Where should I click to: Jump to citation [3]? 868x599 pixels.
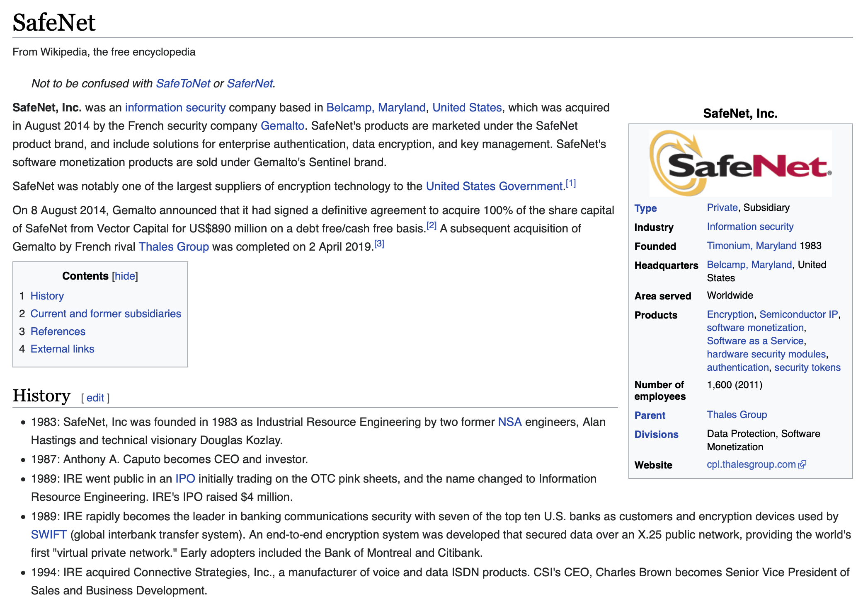coord(379,244)
